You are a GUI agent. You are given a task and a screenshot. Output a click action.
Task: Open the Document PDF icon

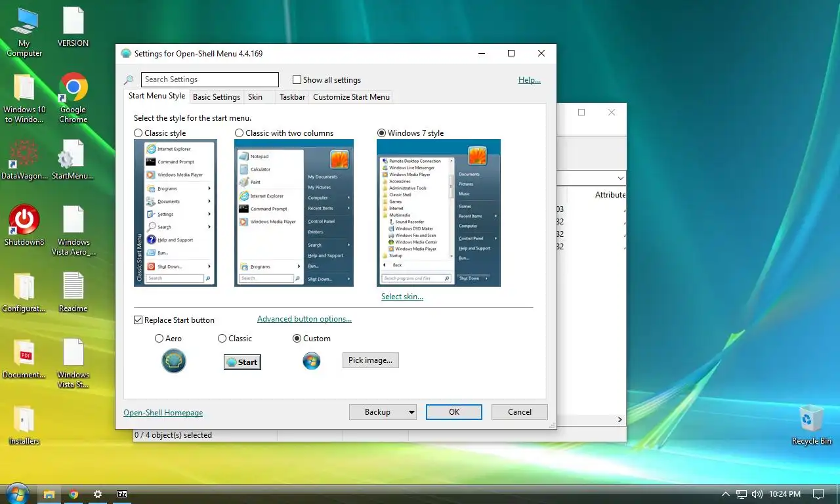[x=24, y=359]
